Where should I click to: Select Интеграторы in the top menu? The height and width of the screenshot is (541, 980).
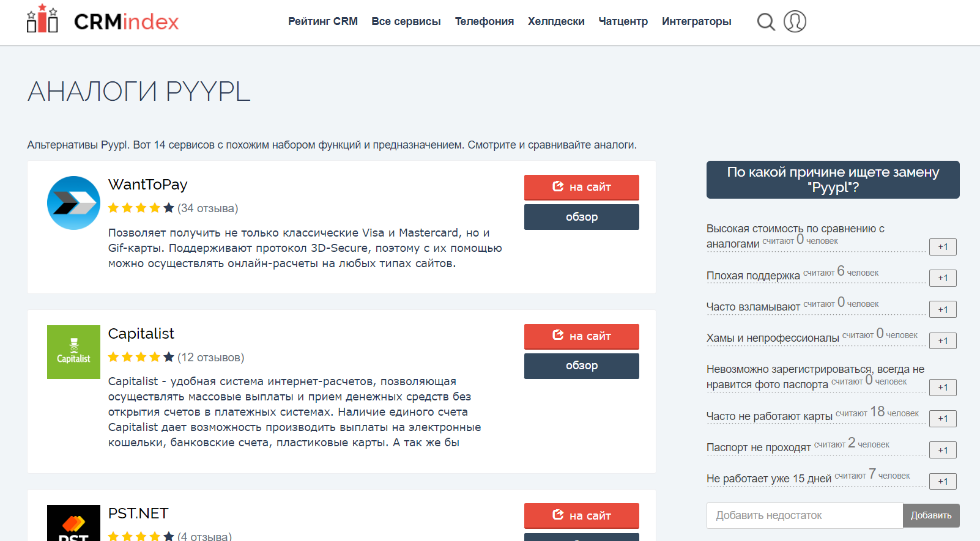696,21
